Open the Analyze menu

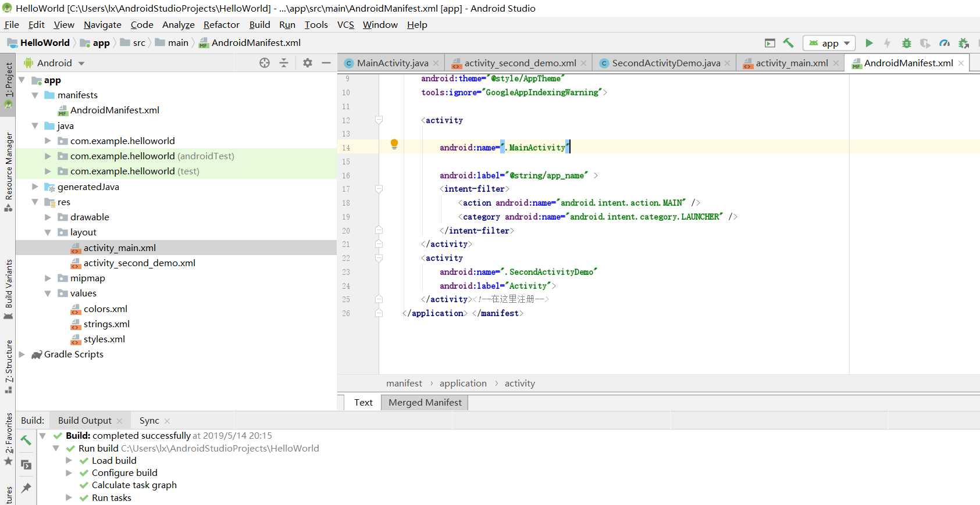pyautogui.click(x=178, y=24)
